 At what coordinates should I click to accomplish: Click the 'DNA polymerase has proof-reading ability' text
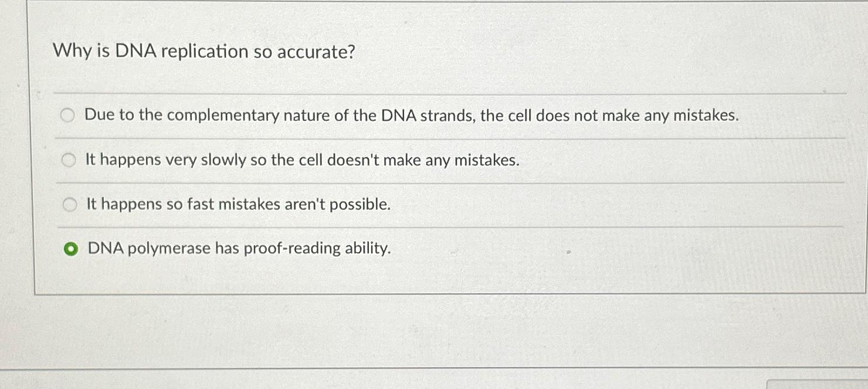click(239, 249)
